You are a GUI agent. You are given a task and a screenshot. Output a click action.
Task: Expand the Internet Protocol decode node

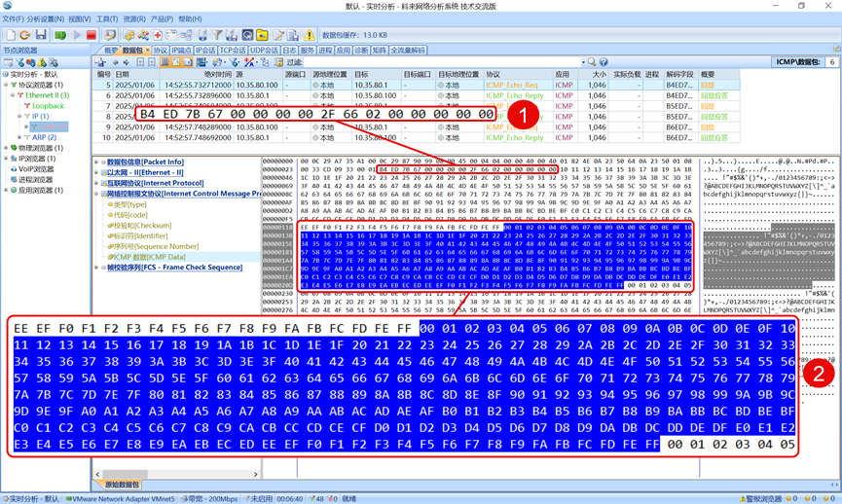tap(97, 183)
